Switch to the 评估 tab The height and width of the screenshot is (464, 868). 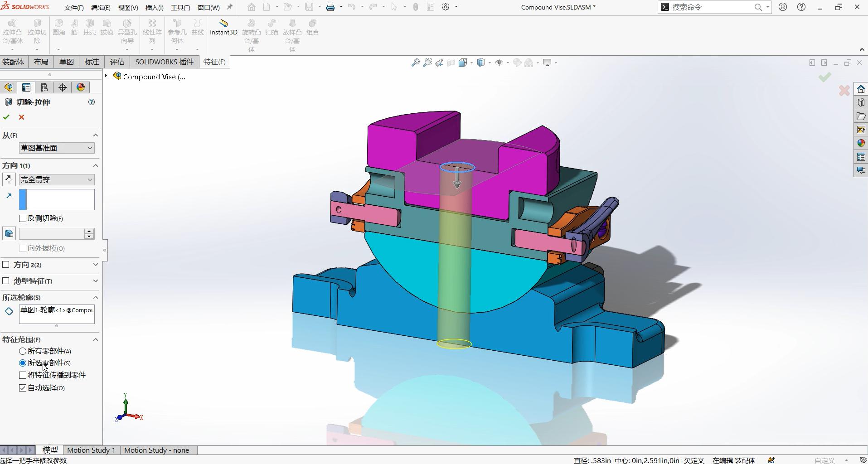(117, 62)
